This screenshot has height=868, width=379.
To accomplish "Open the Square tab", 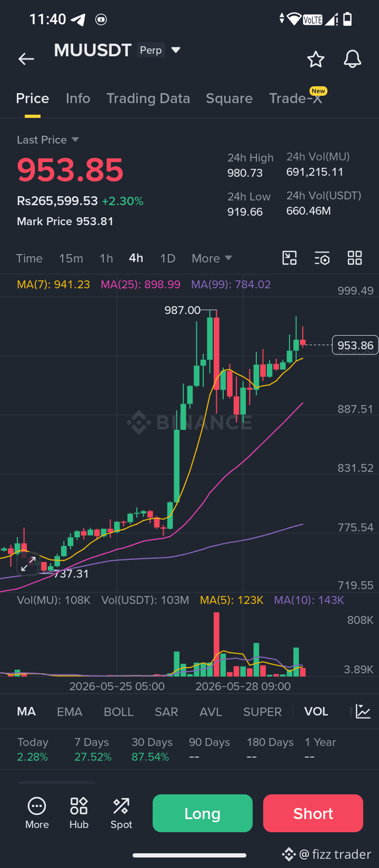I will [229, 98].
